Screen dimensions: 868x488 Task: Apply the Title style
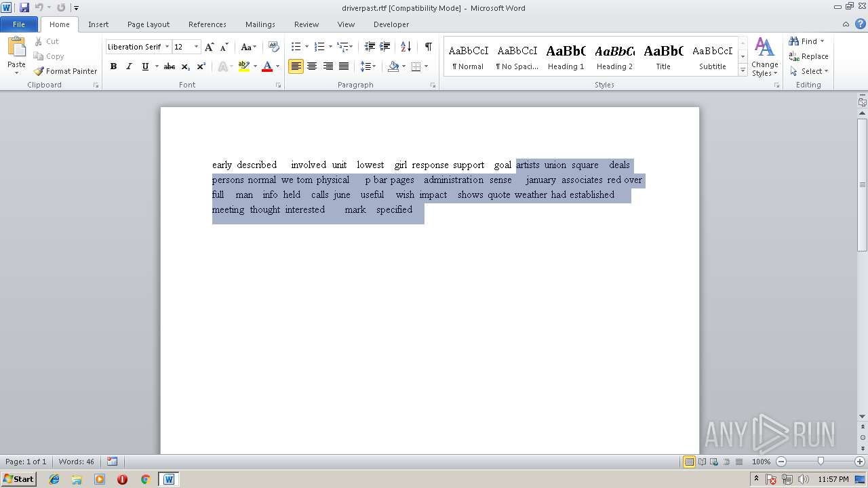[663, 57]
